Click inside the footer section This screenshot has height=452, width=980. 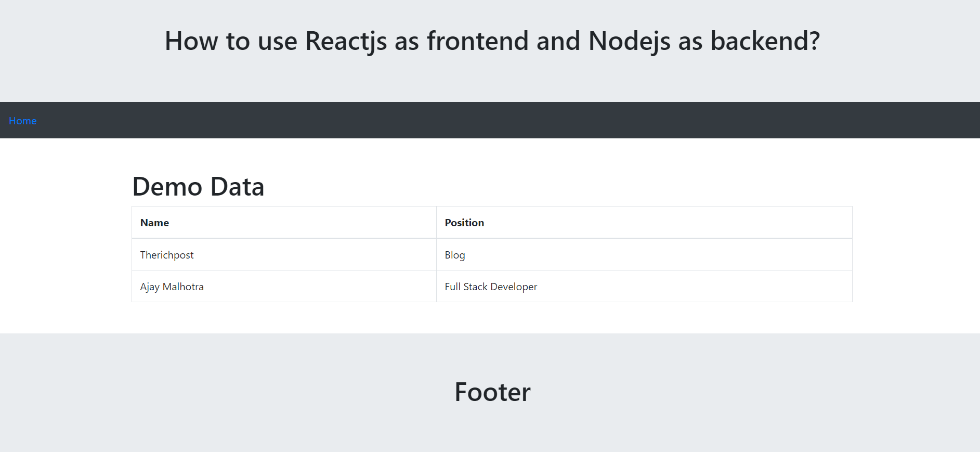[490, 427]
